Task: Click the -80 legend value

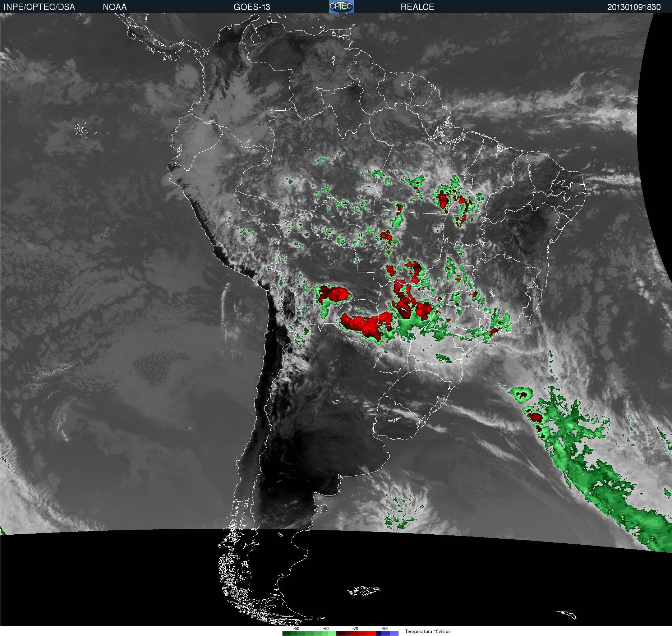Action: click(x=385, y=628)
